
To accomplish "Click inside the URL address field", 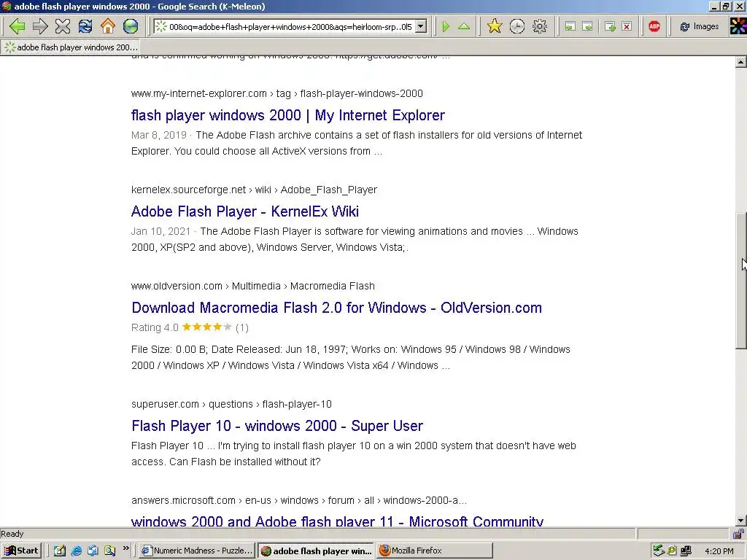I will coord(290,27).
